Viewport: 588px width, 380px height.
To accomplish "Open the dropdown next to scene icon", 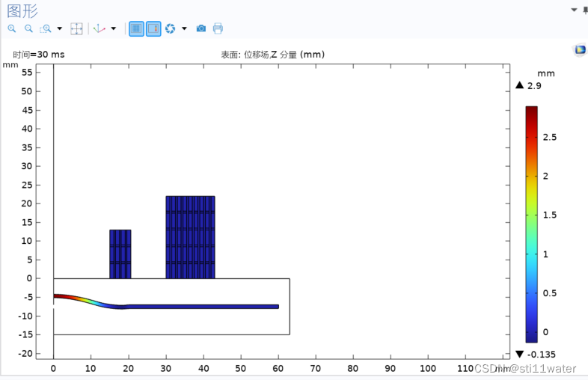I will point(184,28).
